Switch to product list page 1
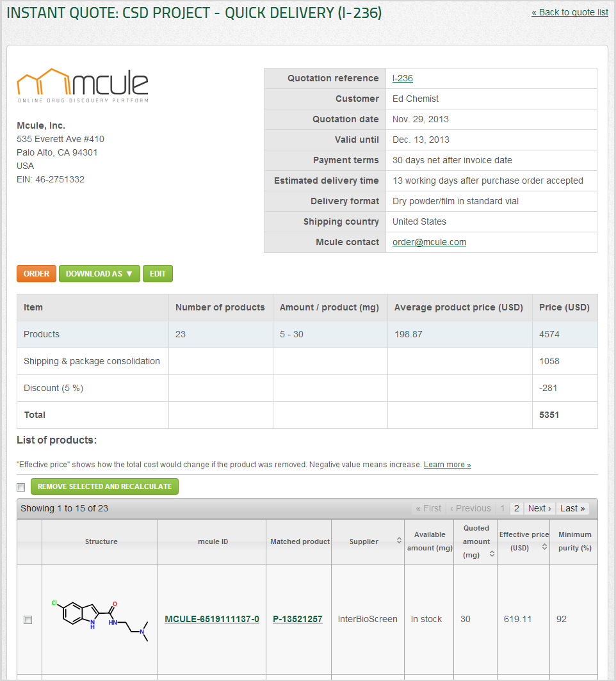Viewport: 616px width, 681px height. 502,508
